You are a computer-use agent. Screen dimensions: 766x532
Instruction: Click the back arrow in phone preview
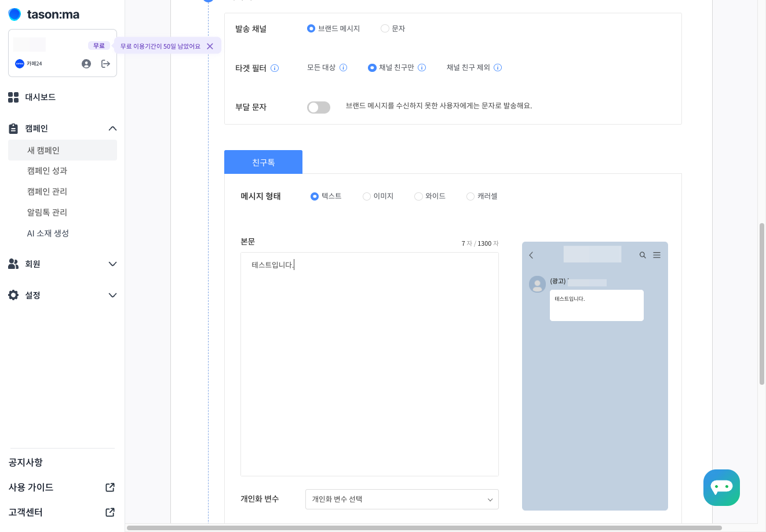pyautogui.click(x=531, y=255)
